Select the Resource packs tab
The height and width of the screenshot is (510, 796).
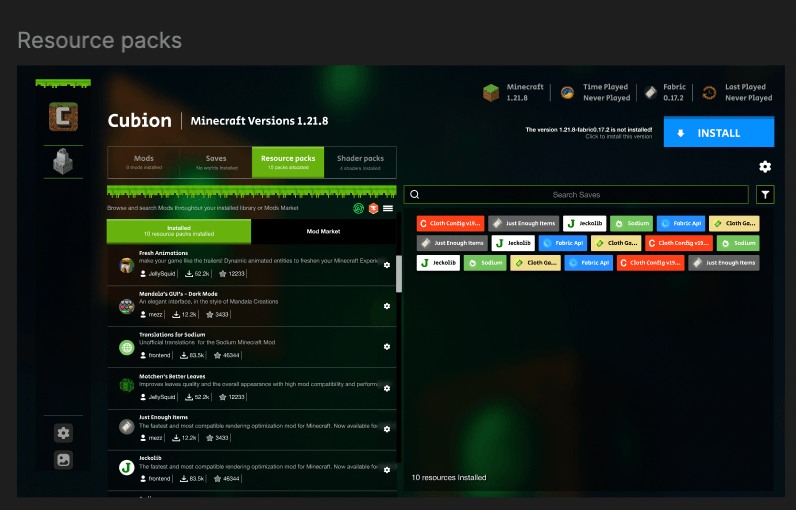click(x=288, y=162)
